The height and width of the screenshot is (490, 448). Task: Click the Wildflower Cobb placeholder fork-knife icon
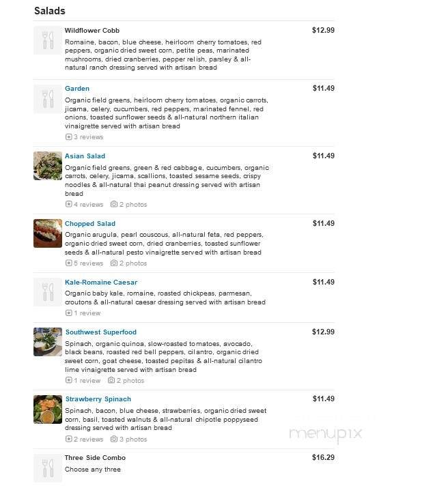pyautogui.click(x=48, y=40)
